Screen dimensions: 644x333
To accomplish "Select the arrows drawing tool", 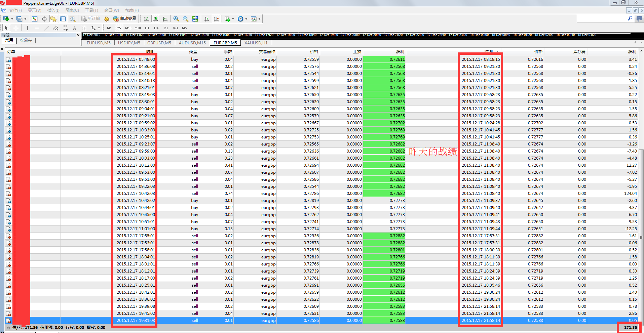I will pos(93,28).
